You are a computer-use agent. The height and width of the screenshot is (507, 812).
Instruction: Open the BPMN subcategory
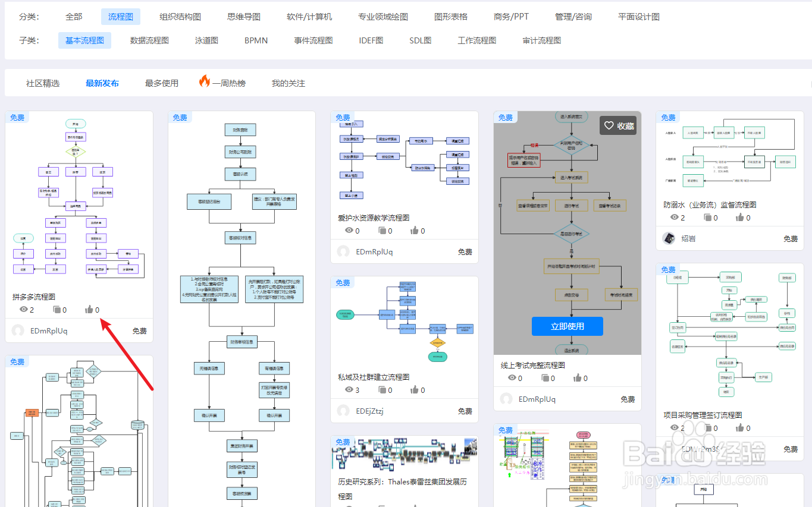[255, 40]
